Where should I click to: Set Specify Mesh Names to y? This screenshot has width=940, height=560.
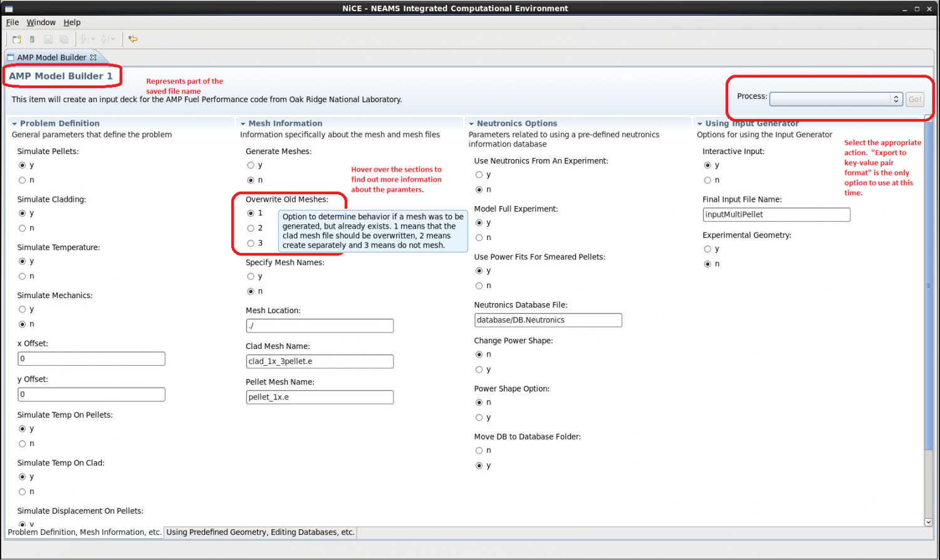[x=251, y=276]
